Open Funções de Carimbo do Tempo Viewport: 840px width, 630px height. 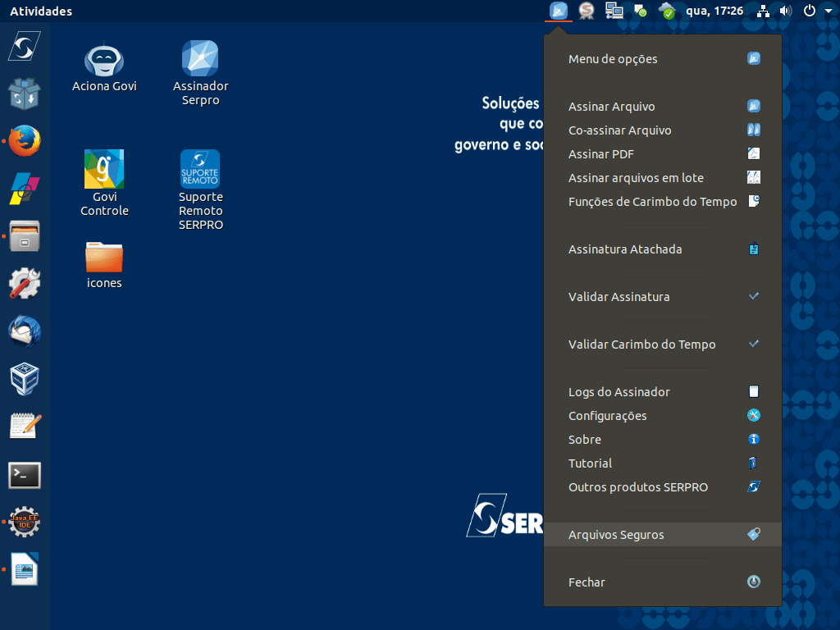(x=653, y=202)
